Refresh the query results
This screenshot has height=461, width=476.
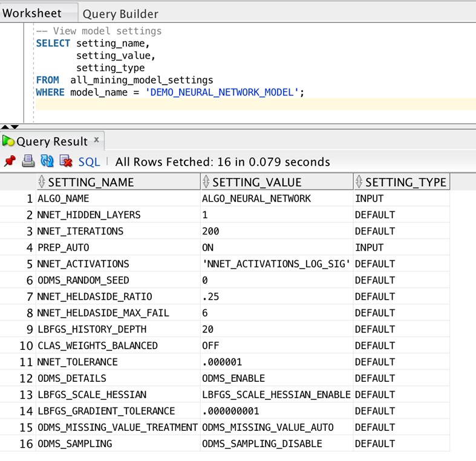click(47, 161)
